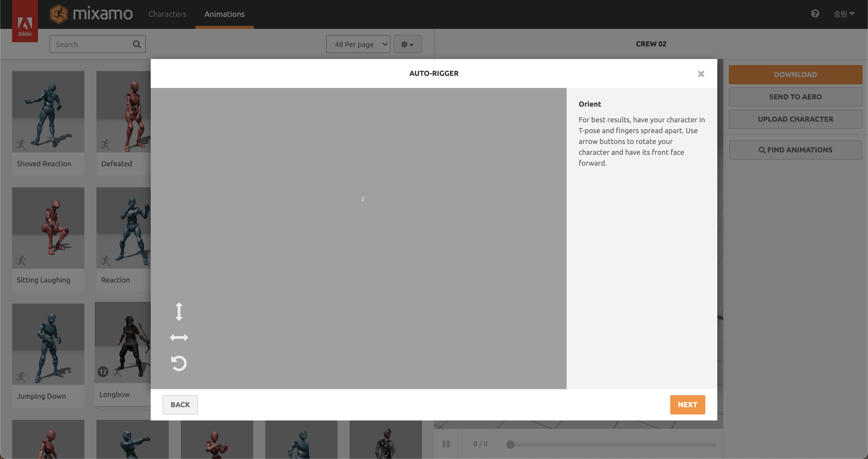Select the Defeated animation thumbnail
The height and width of the screenshot is (459, 868).
[123, 111]
